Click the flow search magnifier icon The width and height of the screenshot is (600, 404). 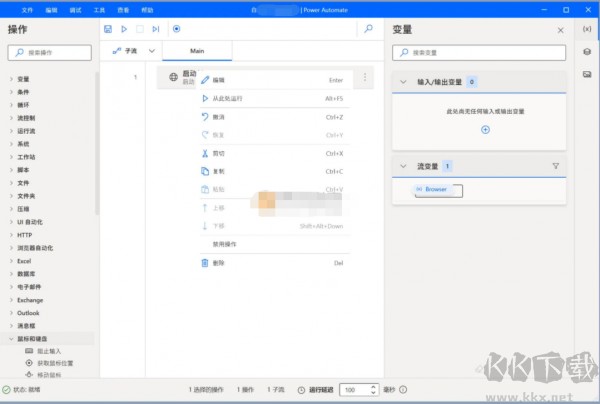coord(369,30)
